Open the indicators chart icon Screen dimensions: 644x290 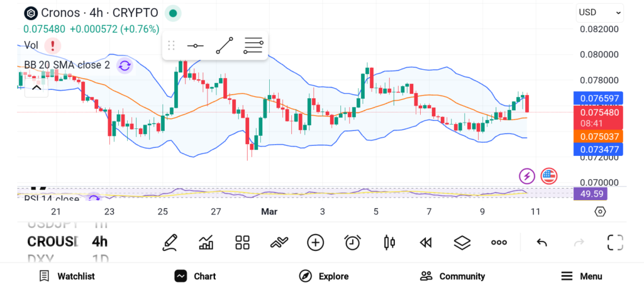(x=206, y=242)
